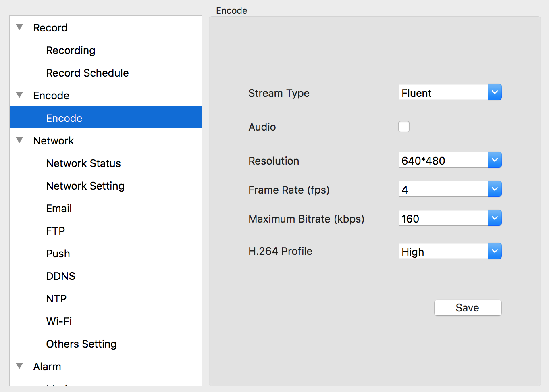Go to Network Status page
549x392 pixels.
tap(83, 163)
